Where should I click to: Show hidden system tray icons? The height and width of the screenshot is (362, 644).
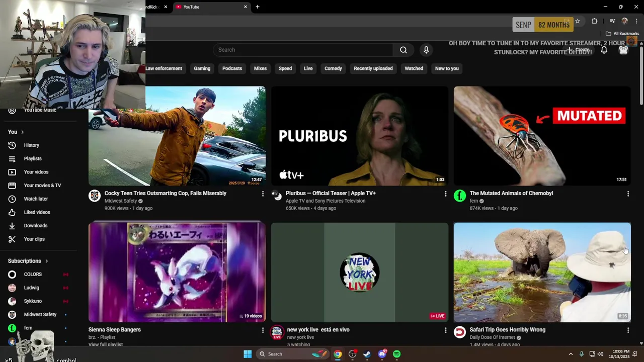click(x=571, y=354)
